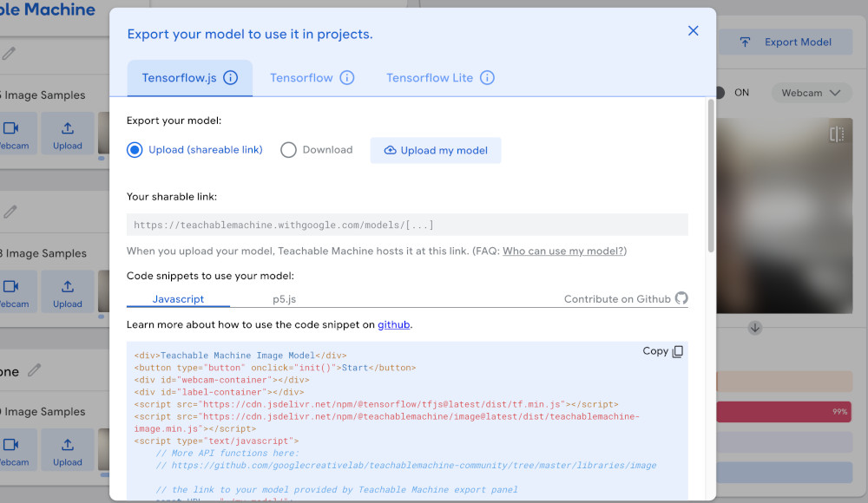Click Upload in the bottom class card
Screen dimensions: 868x503
click(68, 450)
